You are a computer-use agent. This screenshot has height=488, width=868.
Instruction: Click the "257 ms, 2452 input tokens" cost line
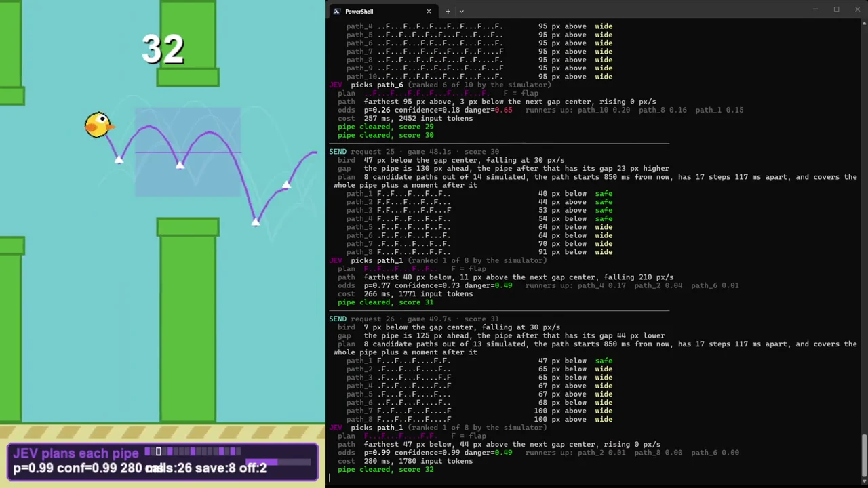pyautogui.click(x=418, y=119)
